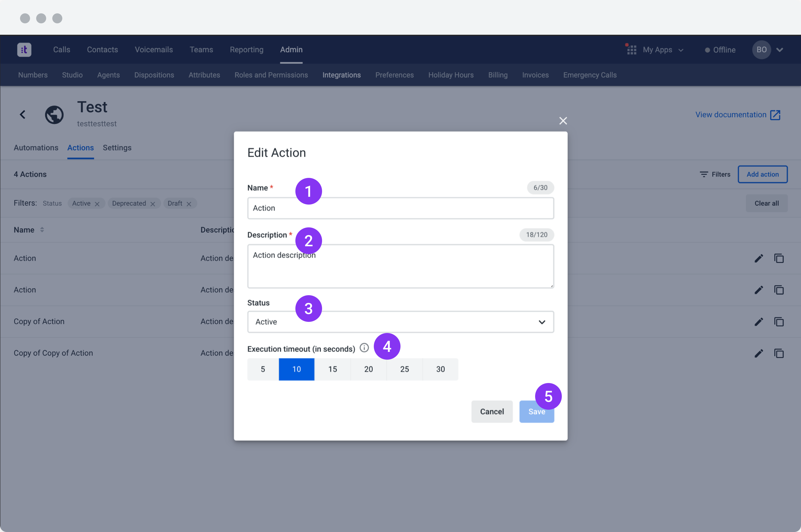Open the Roles and Permissions submenu

[x=271, y=75]
